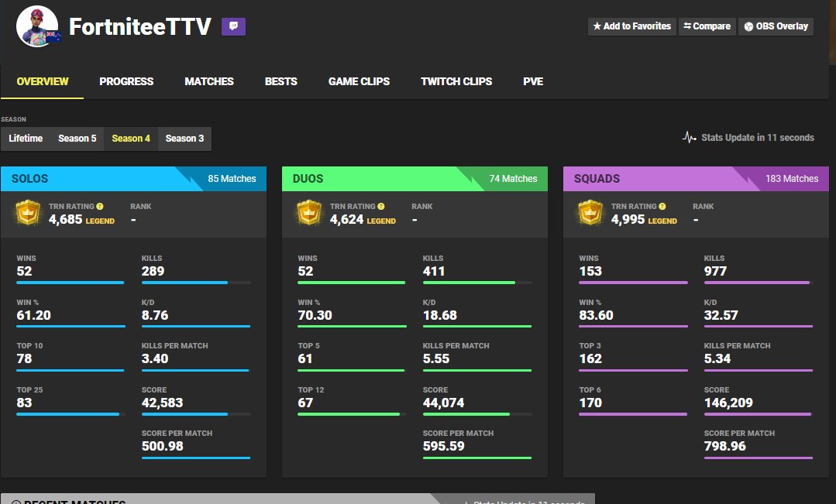Select the Season 5 filter
The image size is (836, 504).
click(77, 139)
